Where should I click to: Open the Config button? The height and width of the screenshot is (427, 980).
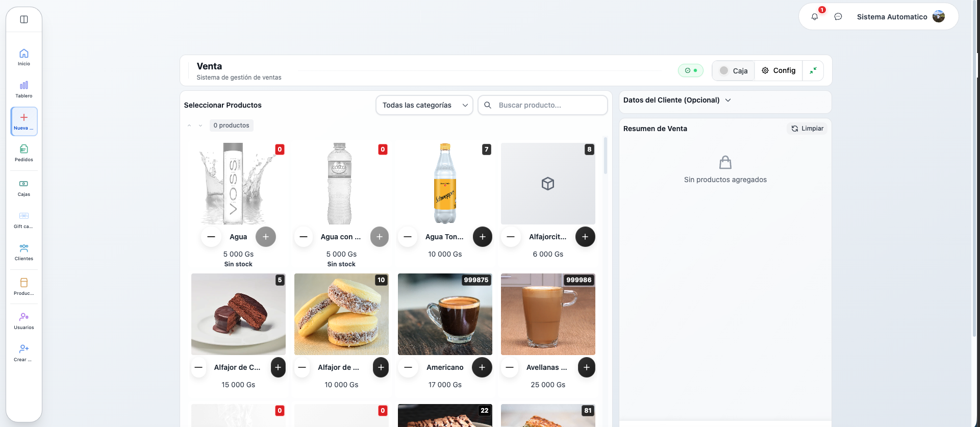click(x=778, y=70)
